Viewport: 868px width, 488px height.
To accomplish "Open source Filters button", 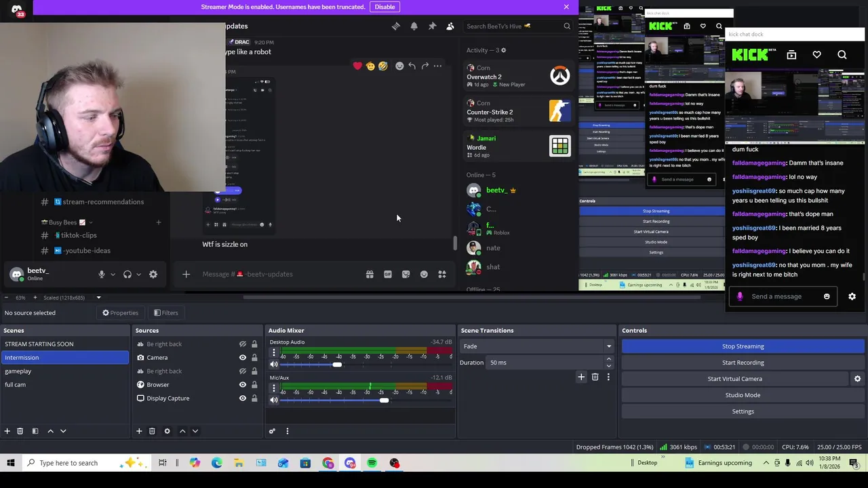I will point(165,312).
